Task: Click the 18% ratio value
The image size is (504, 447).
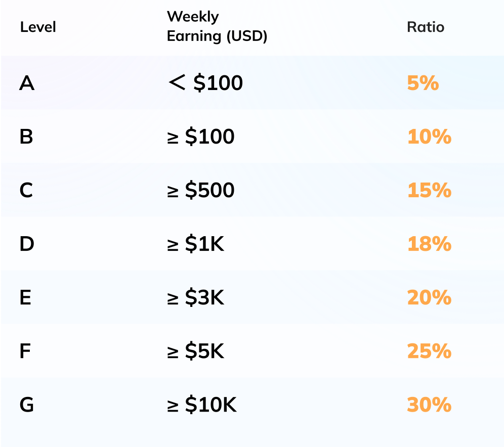Action: pos(429,244)
